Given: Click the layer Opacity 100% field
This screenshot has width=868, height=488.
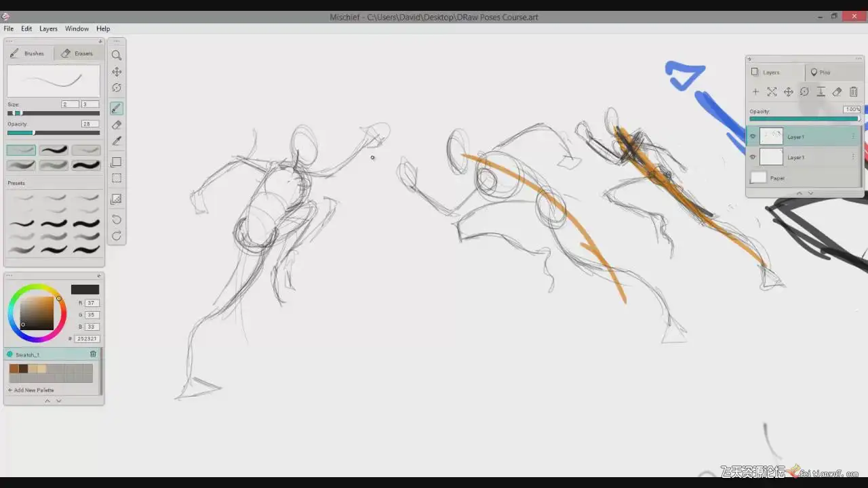Looking at the screenshot, I should point(852,109).
